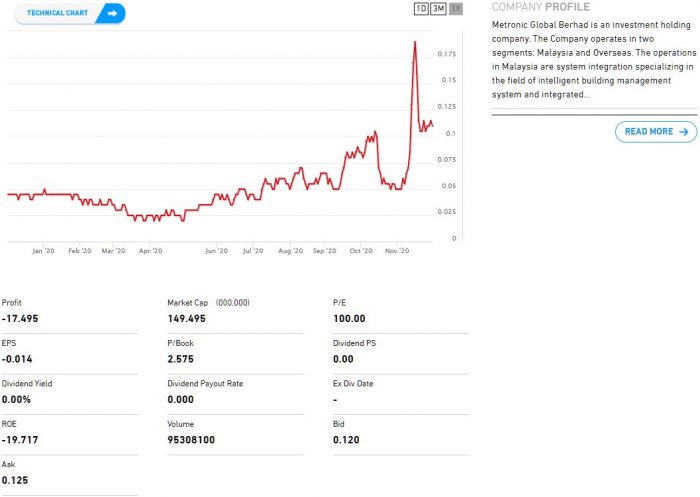Select the 1Y chart range

click(x=456, y=9)
